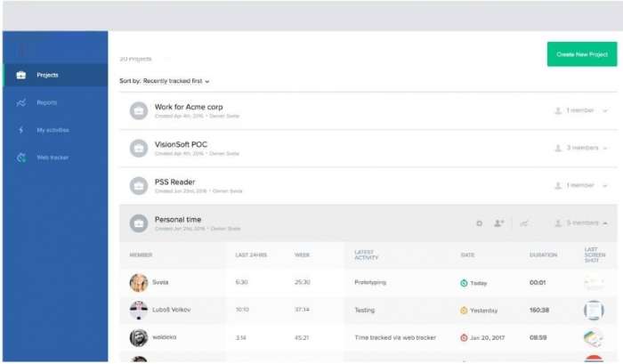Open the reports chart icon on Personal time row
The width and height of the screenshot is (623, 364).
[524, 223]
